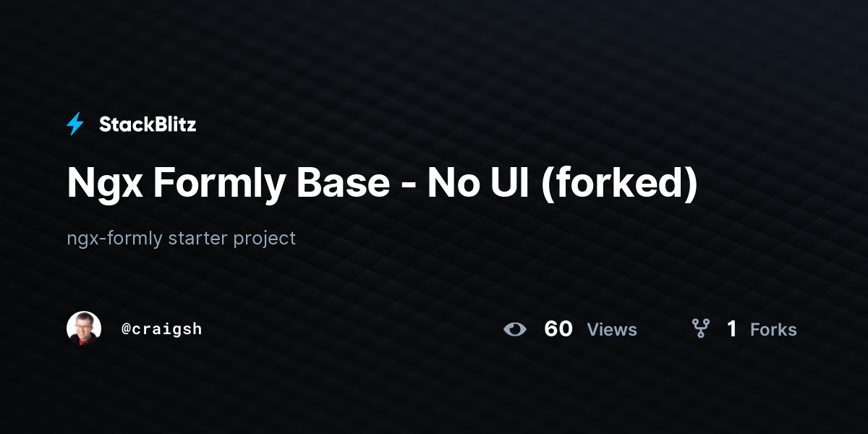This screenshot has height=434, width=868.
Task: Open the StackBlitz wordmark link
Action: pos(148,124)
